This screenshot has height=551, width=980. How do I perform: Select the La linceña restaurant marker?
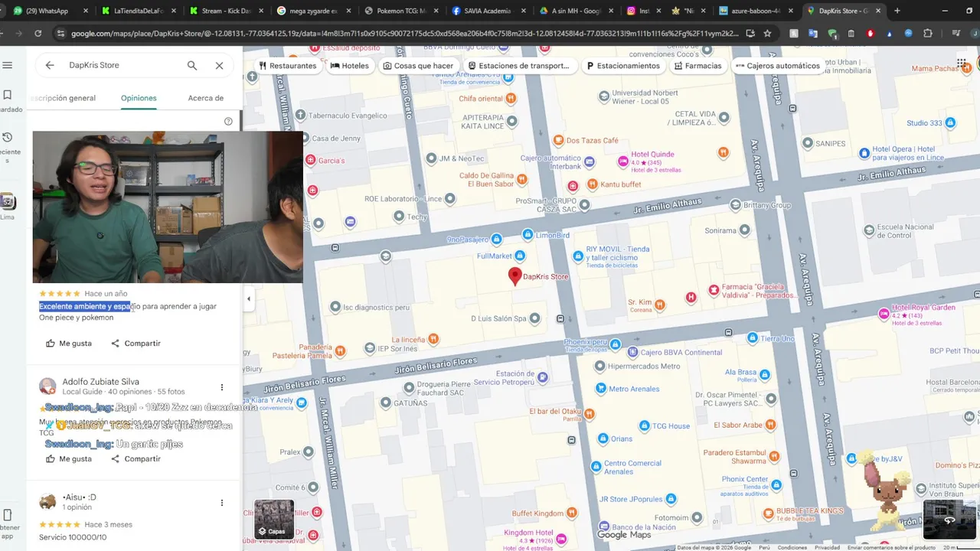tap(433, 339)
